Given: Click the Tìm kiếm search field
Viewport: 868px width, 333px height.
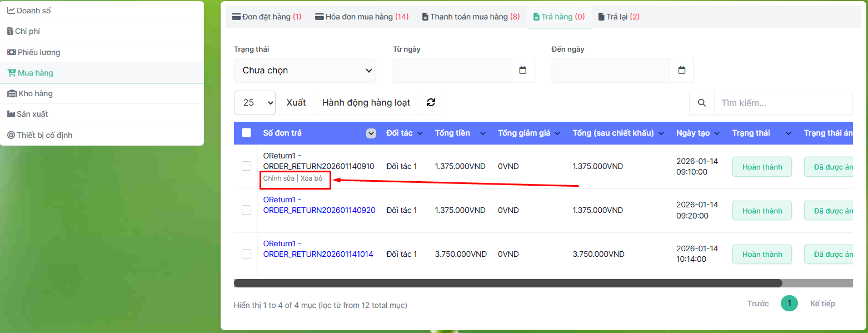Looking at the screenshot, I should (782, 103).
